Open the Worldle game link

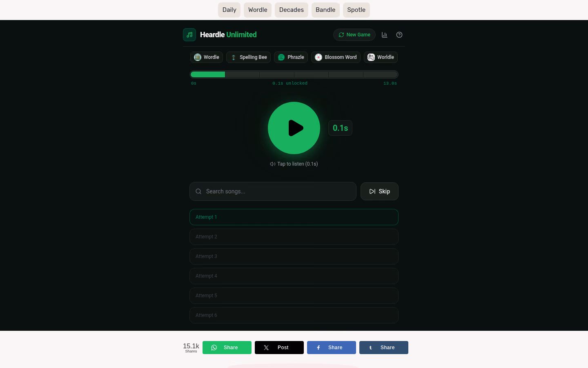[x=381, y=57]
